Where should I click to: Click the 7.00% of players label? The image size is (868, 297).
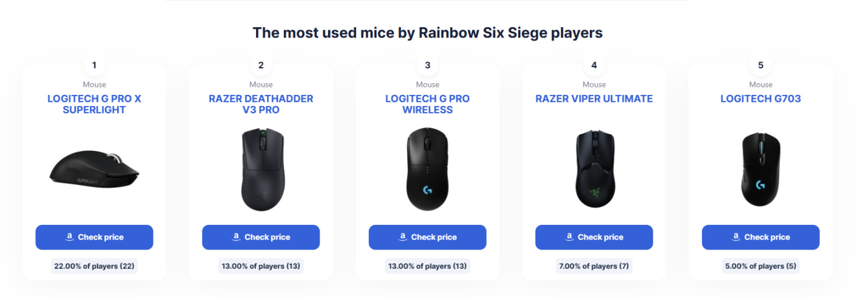tap(593, 266)
